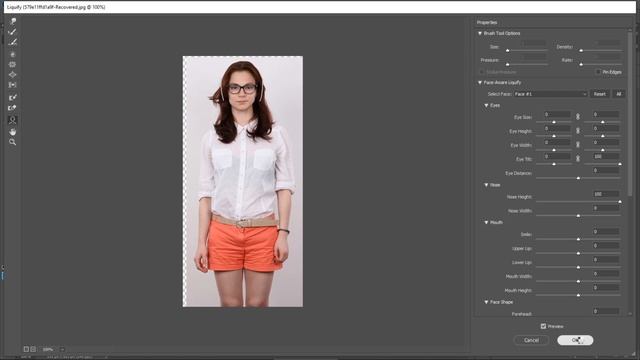Select the Zoom tool in the toolbar
640x360 pixels.
tap(13, 142)
